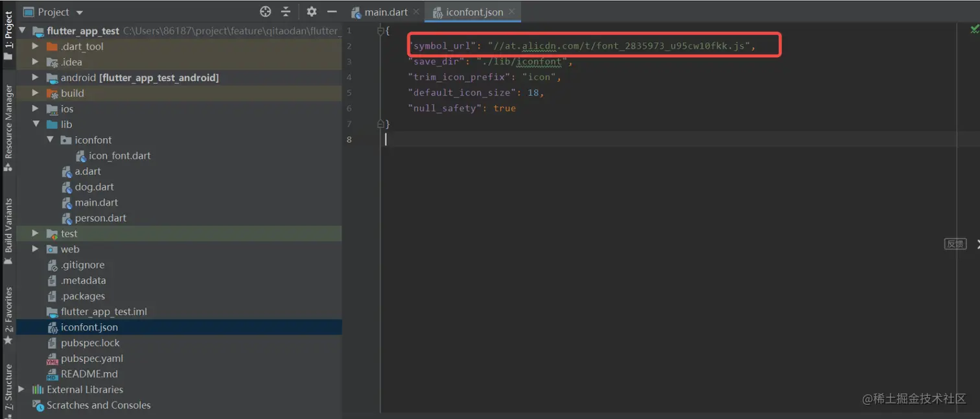
Task: Open the Resource Manager side tab
Action: pyautogui.click(x=8, y=128)
